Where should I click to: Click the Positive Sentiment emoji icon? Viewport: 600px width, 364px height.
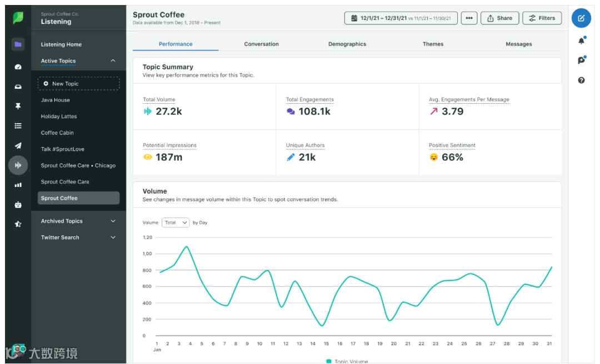(433, 157)
